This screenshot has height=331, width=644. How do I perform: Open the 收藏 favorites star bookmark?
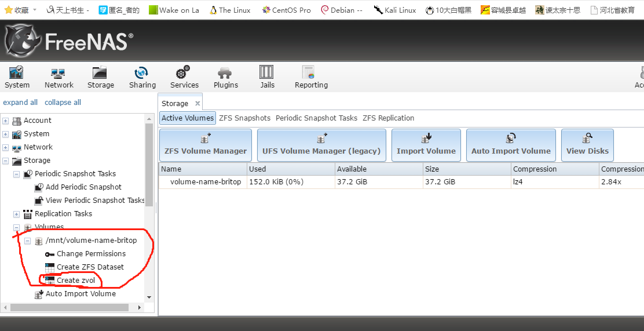[x=16, y=10]
